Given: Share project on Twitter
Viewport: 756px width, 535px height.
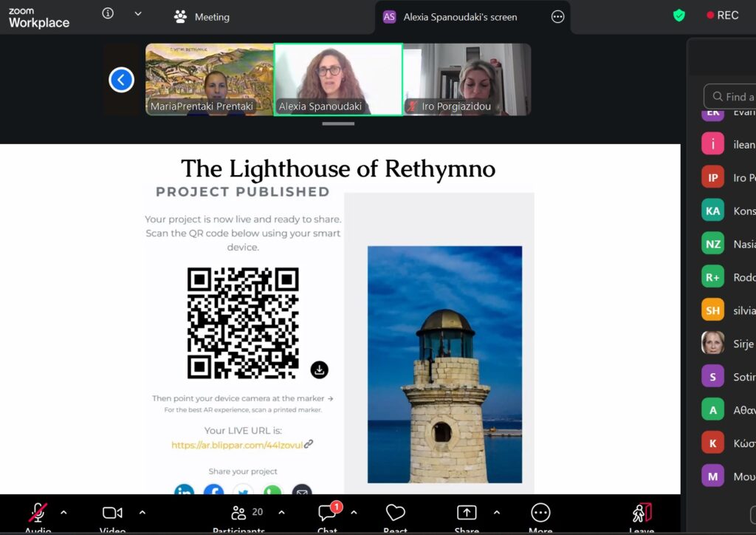Looking at the screenshot, I should 243,490.
